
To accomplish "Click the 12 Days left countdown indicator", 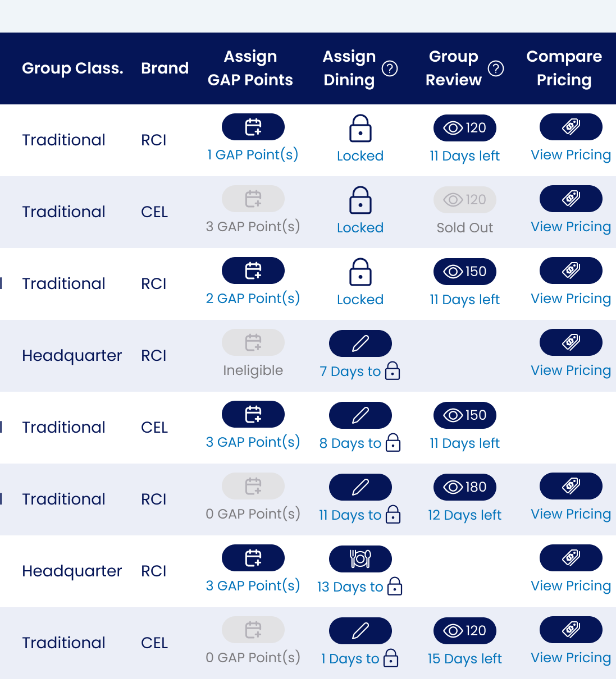I will [464, 515].
